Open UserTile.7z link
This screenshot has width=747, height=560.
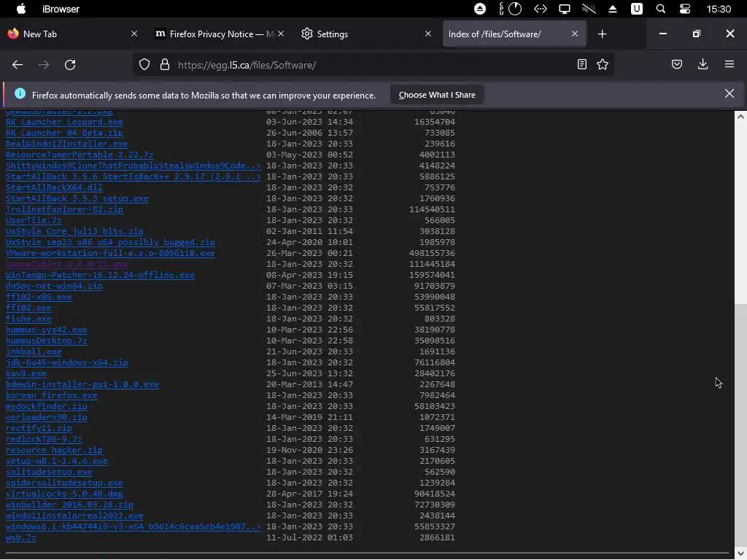point(34,220)
